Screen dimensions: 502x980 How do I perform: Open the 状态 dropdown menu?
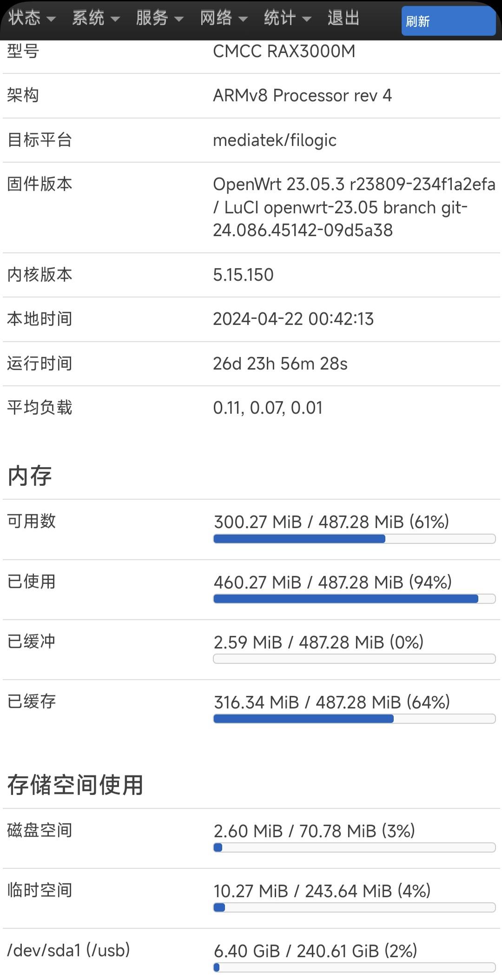(31, 19)
